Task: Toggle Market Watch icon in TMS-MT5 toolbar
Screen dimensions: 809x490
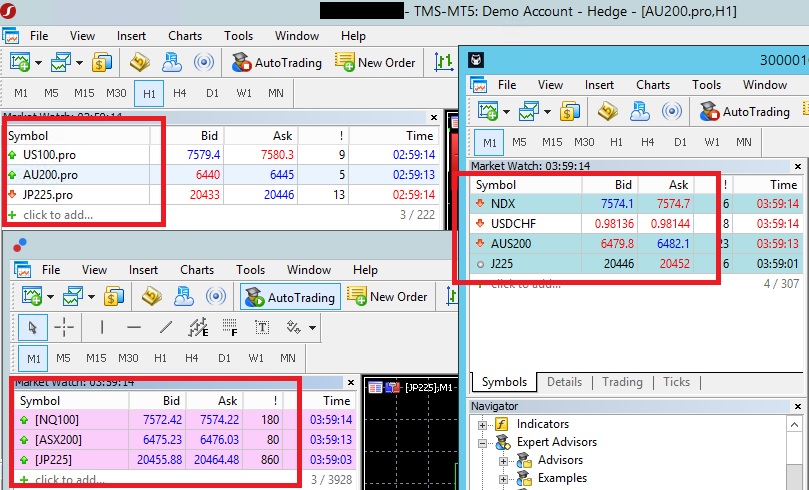Action: click(139, 62)
